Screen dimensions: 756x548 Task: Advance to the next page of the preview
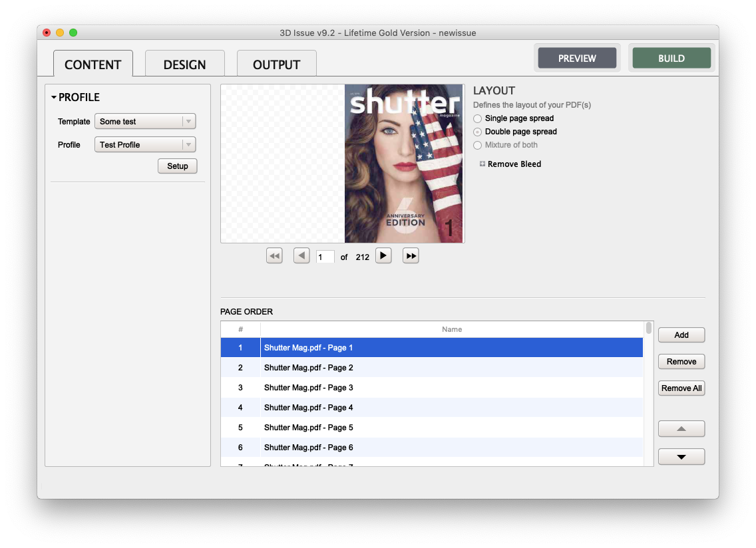383,256
